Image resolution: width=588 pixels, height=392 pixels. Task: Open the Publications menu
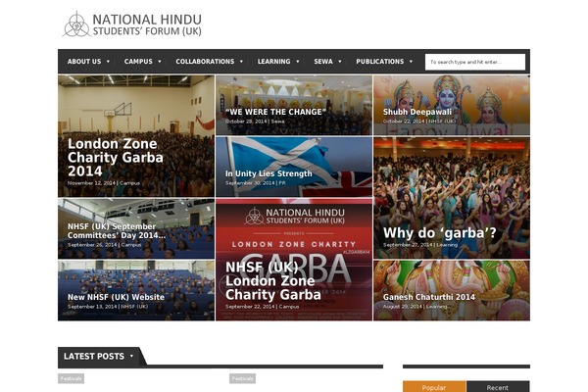[x=380, y=62]
